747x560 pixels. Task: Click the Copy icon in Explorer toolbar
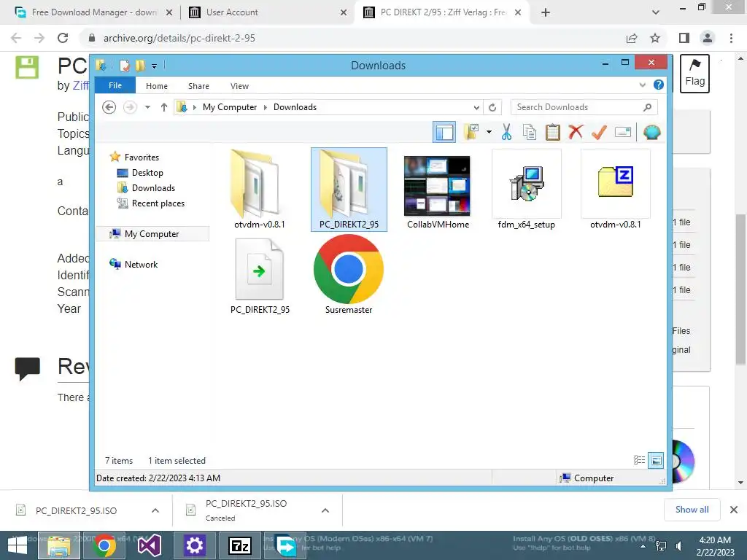530,132
